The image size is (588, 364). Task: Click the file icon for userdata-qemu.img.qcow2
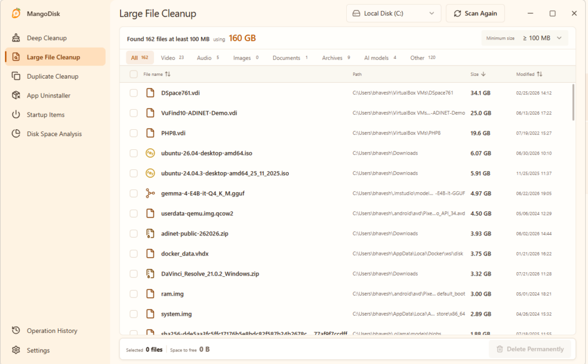(150, 213)
